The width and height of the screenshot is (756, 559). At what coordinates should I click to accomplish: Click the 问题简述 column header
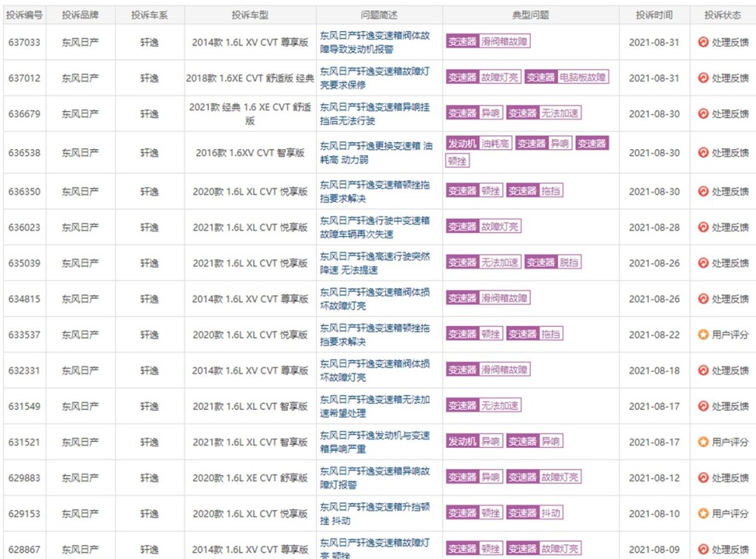(x=379, y=15)
